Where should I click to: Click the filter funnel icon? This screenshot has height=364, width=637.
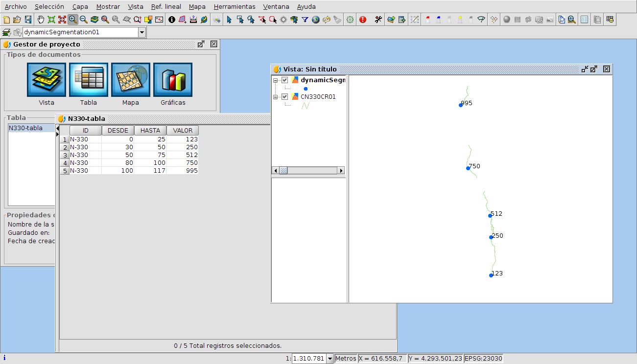(x=305, y=20)
